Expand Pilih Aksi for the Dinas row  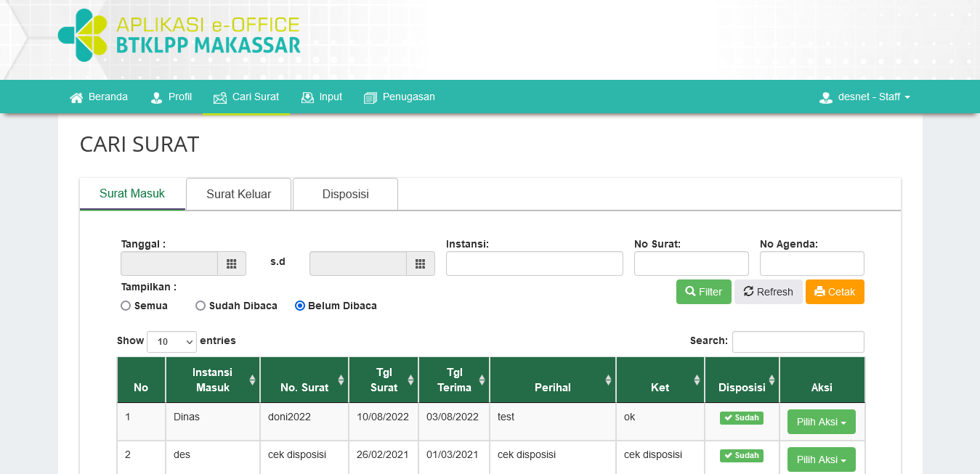(821, 422)
